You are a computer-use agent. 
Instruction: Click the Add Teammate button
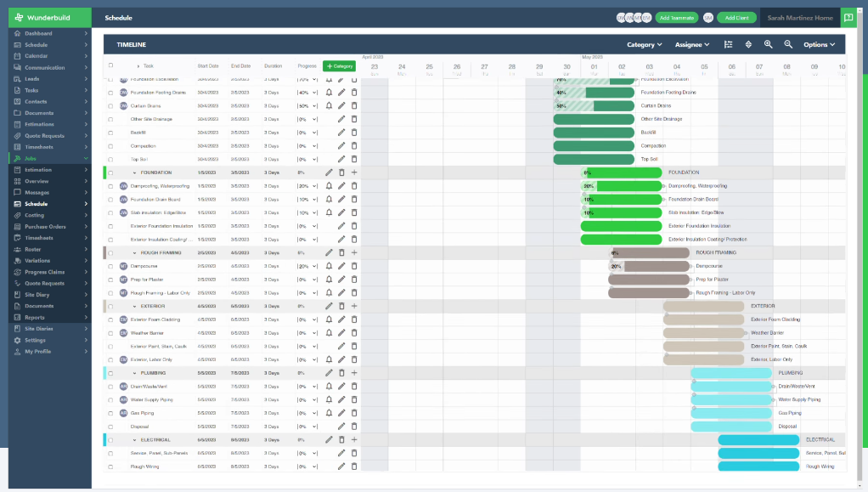[676, 18]
